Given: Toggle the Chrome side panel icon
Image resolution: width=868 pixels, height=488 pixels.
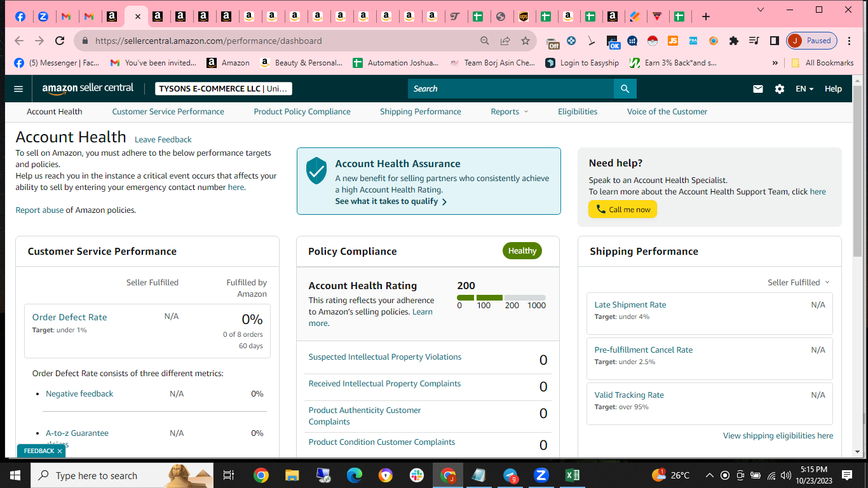Looking at the screenshot, I should [x=775, y=41].
